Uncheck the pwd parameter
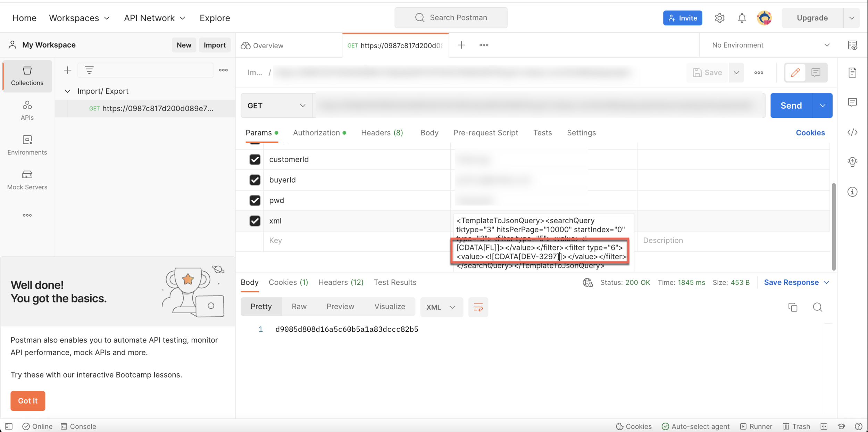Screen dimensions: 868x432 (x=255, y=200)
